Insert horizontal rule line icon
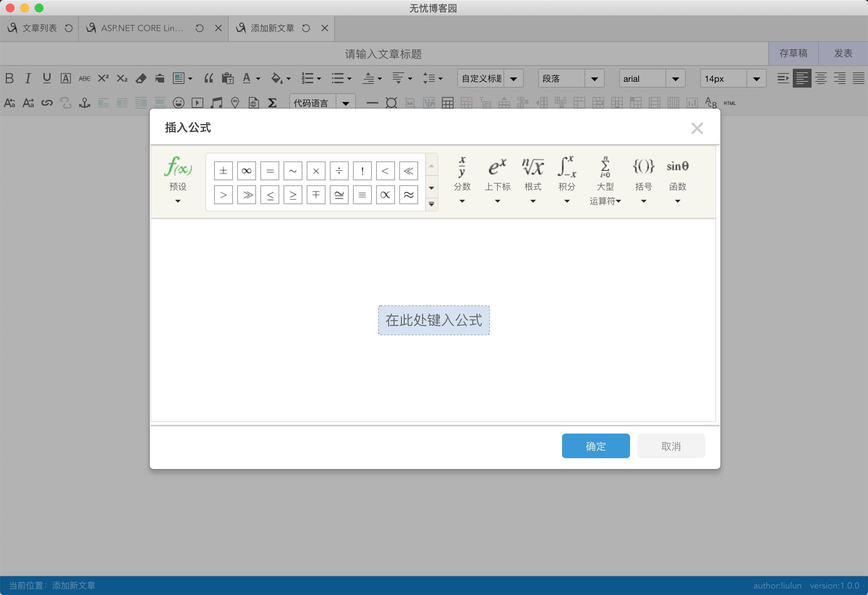Screen dimensions: 868x595 coord(372,103)
